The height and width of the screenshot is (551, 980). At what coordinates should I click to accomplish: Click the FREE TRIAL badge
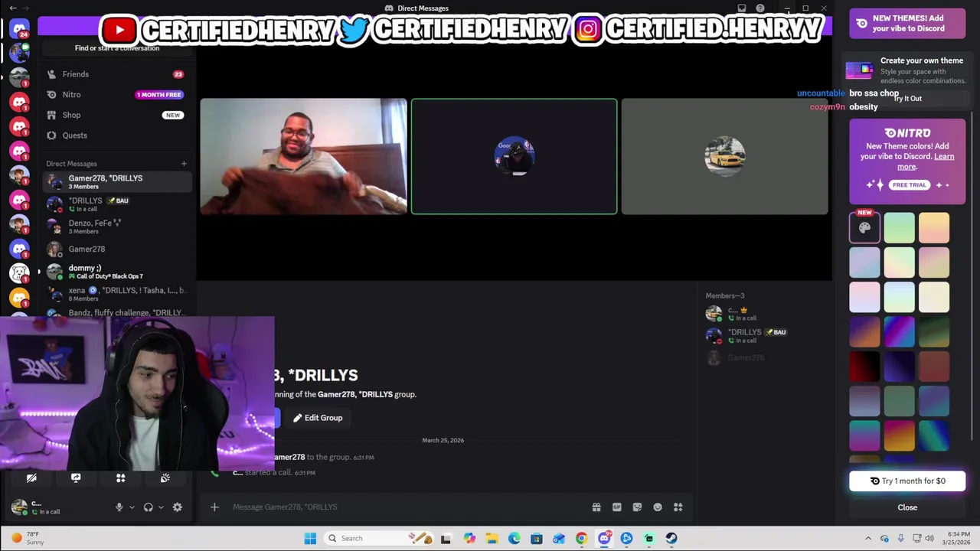point(910,184)
